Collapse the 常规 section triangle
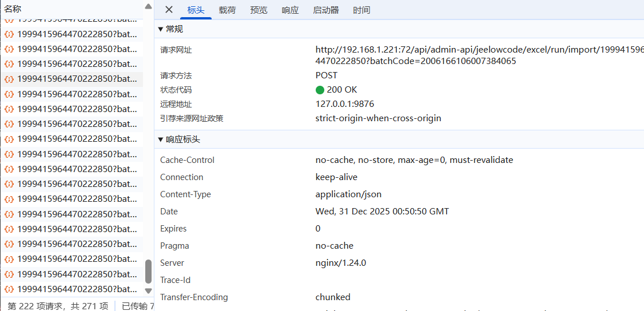Viewport: 644px width, 311px height. (x=161, y=29)
